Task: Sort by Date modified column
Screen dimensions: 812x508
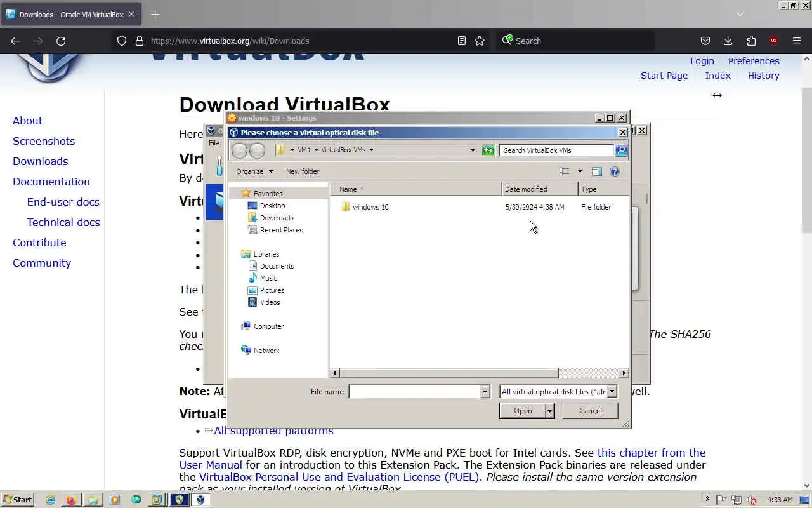Action: tap(540, 189)
